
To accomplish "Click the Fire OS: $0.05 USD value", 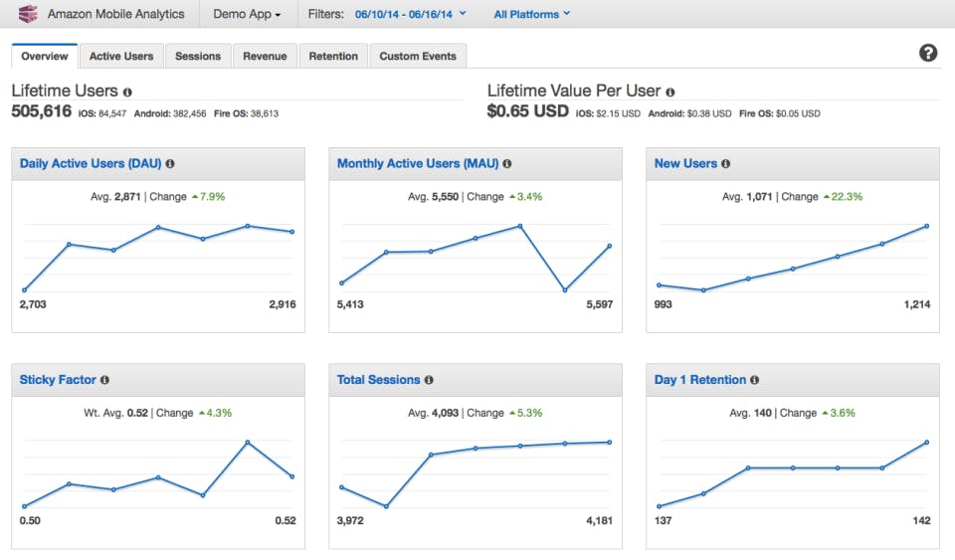I will (x=780, y=113).
